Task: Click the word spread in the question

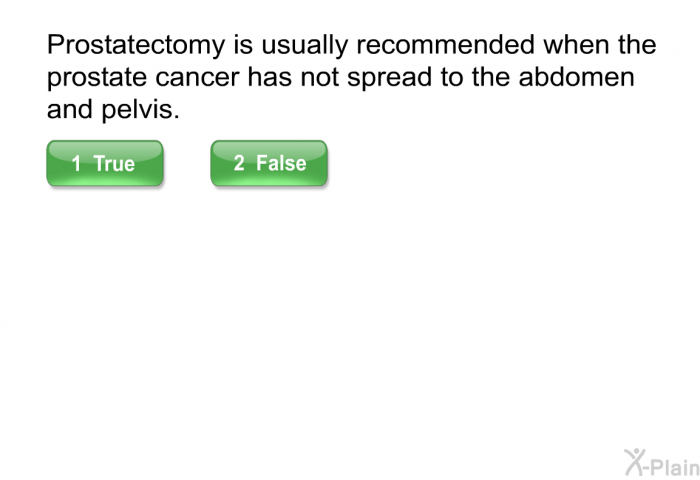Action: 390,79
